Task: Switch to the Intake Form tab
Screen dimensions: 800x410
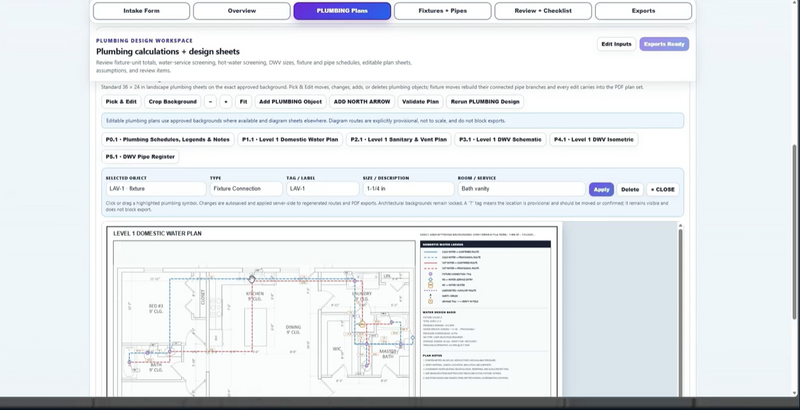Action: click(x=141, y=11)
